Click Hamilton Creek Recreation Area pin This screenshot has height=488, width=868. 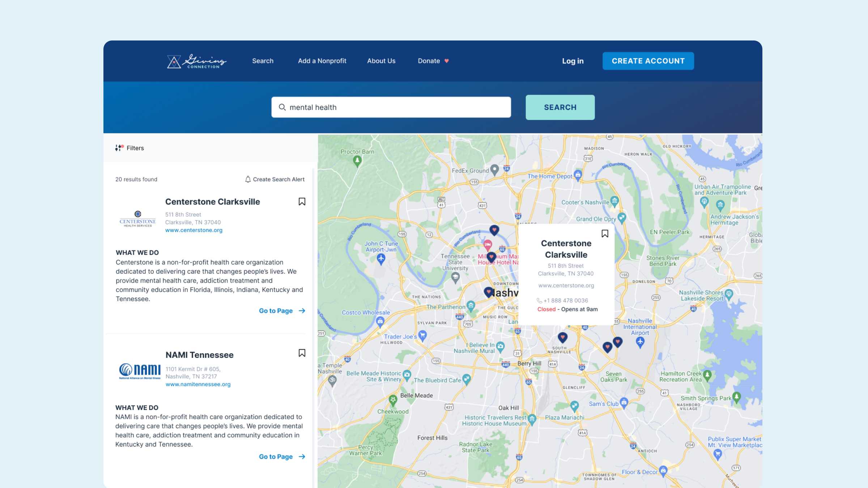click(707, 376)
